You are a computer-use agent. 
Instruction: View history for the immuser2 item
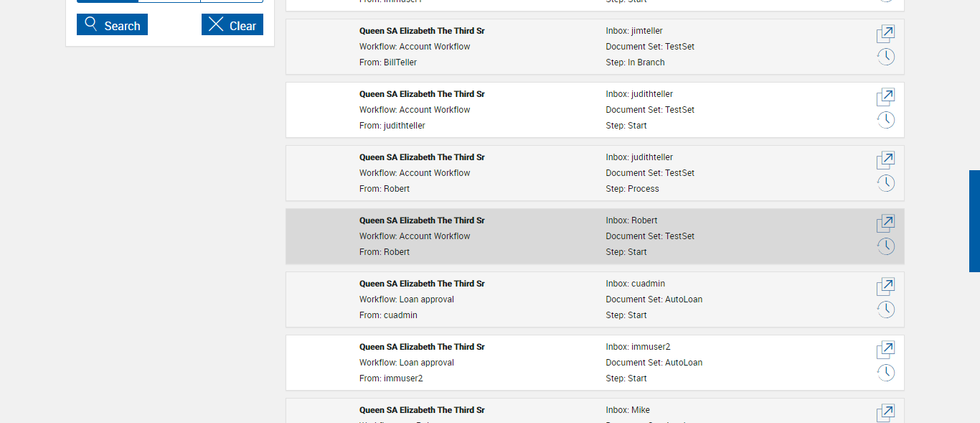pos(886,373)
